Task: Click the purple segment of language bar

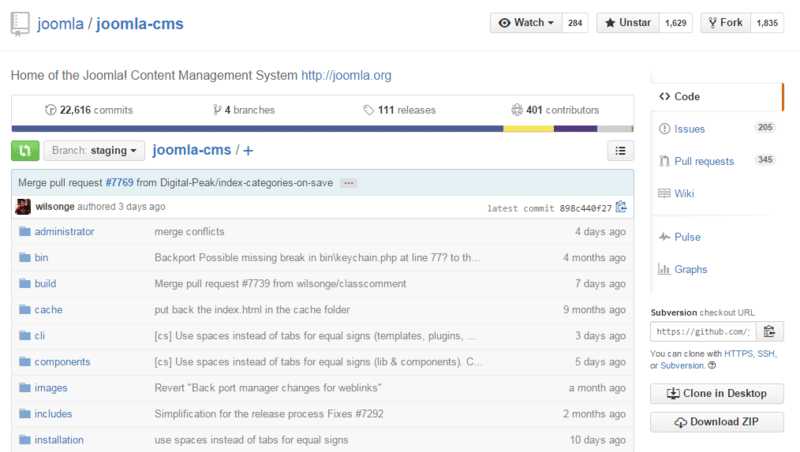Action: point(576,129)
